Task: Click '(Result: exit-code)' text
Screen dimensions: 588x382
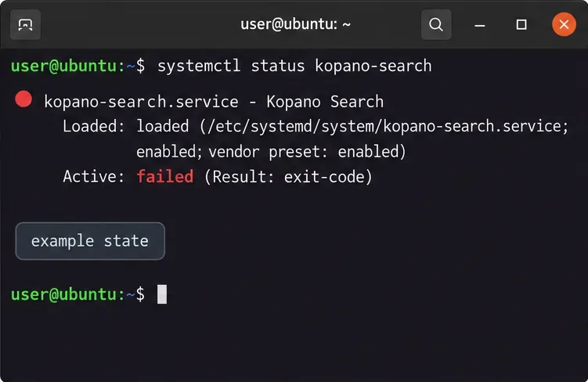Action: (x=288, y=177)
